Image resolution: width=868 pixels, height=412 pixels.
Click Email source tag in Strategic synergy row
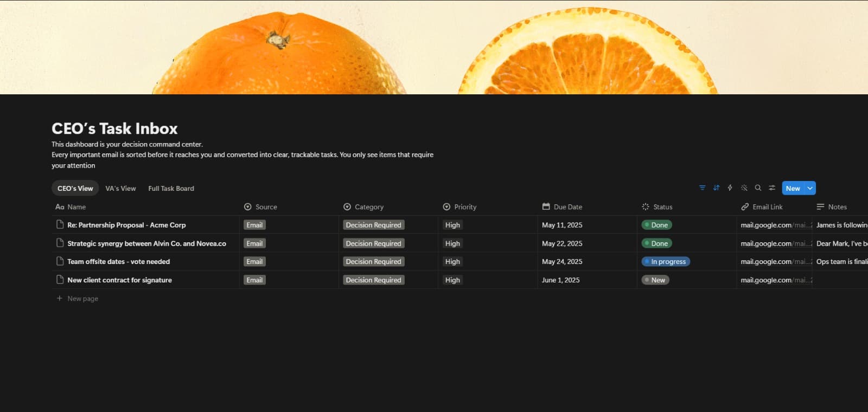254,243
